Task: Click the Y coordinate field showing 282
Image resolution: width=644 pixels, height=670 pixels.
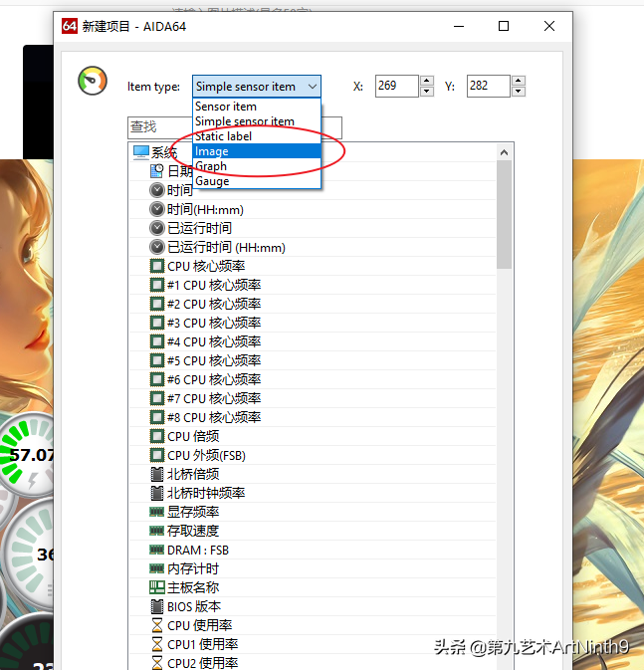Action: (488, 86)
